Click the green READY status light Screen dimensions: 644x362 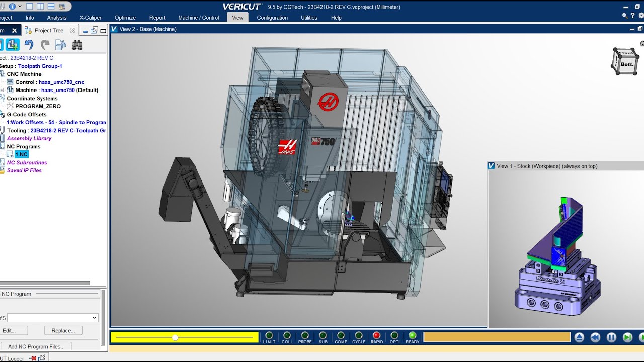click(x=413, y=335)
